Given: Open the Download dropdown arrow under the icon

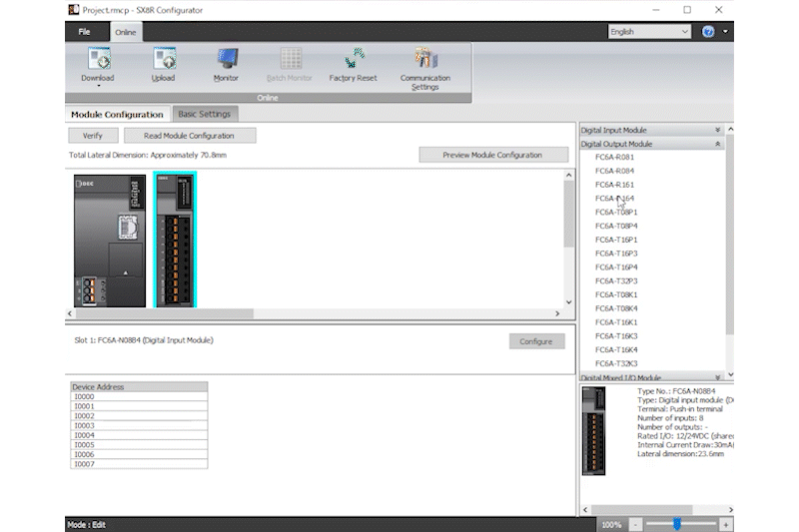Looking at the screenshot, I should click(98, 86).
